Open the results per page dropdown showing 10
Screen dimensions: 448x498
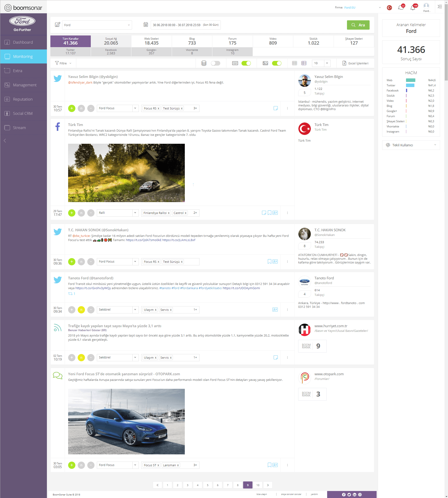point(327,63)
